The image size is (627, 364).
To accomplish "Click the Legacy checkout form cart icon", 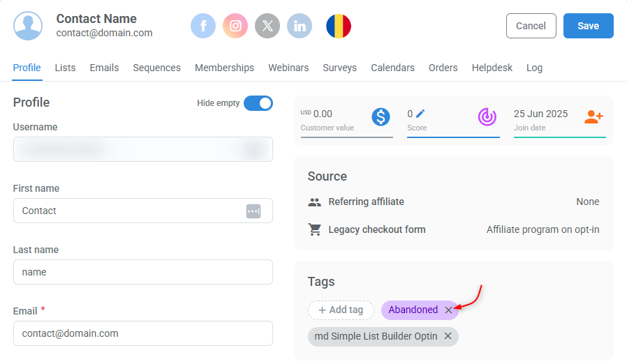I will tap(315, 229).
